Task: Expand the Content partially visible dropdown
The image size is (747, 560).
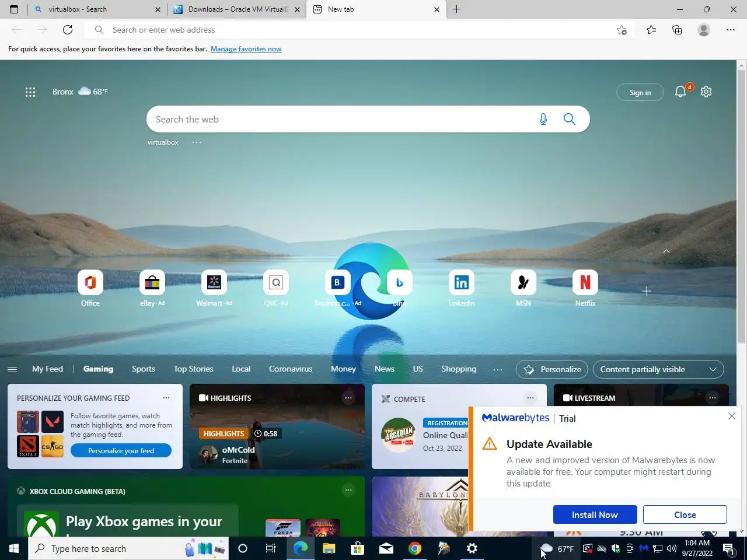Action: coord(658,369)
